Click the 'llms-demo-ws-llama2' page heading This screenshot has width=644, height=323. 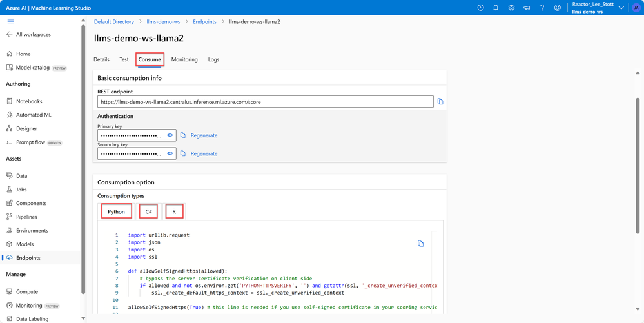coord(139,38)
